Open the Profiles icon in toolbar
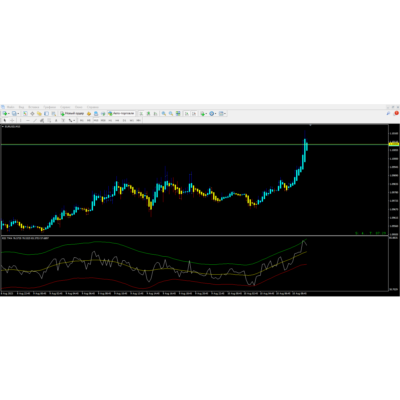This screenshot has width=400, height=400. pyautogui.click(x=14, y=113)
